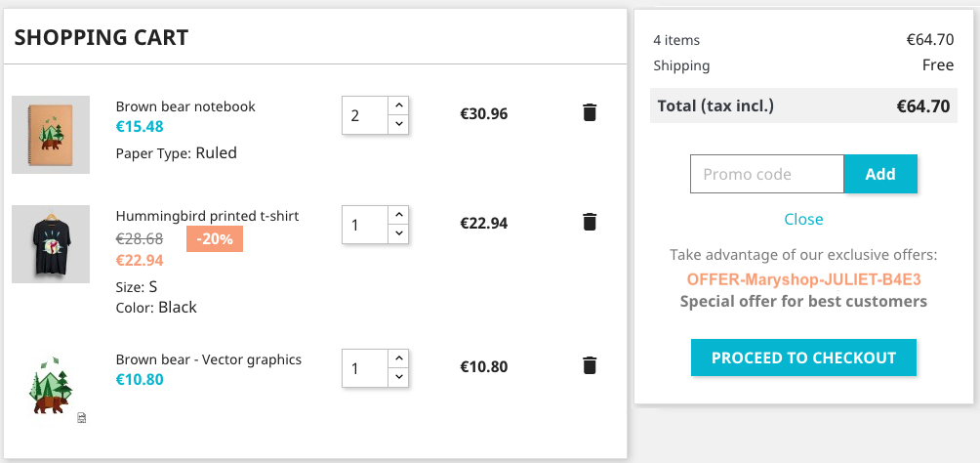Decrease Vector graphics quantity with down arrow
This screenshot has height=463, width=980.
[x=398, y=378]
